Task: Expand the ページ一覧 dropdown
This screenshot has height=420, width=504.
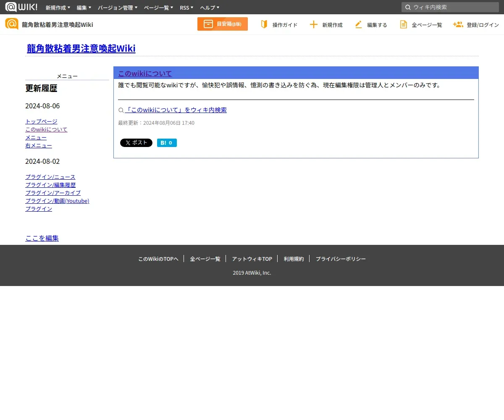Action: 158,8
